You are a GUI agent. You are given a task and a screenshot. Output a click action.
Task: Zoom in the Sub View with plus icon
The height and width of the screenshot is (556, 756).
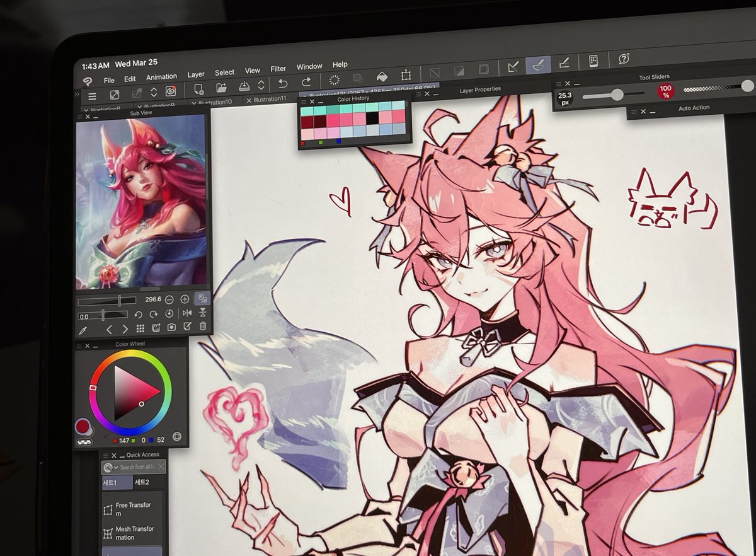point(185,299)
